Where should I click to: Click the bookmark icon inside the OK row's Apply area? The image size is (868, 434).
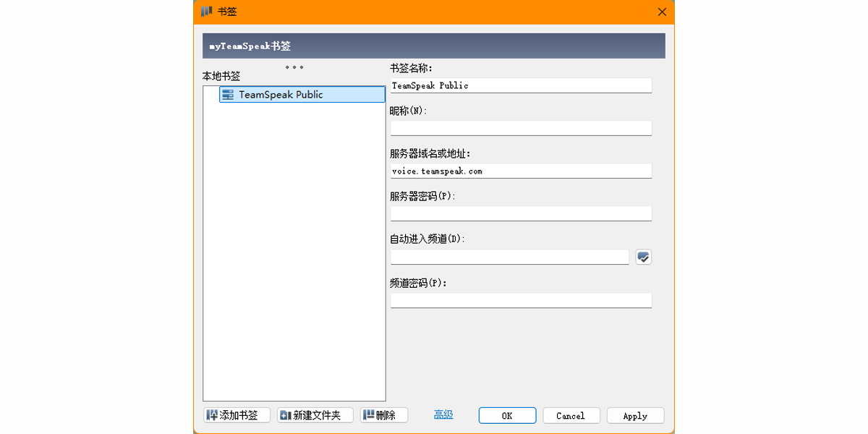(x=635, y=415)
